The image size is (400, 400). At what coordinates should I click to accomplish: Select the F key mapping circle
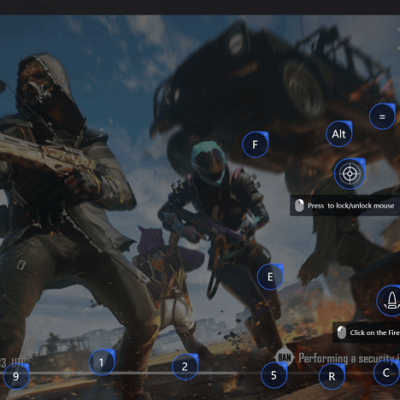255,145
